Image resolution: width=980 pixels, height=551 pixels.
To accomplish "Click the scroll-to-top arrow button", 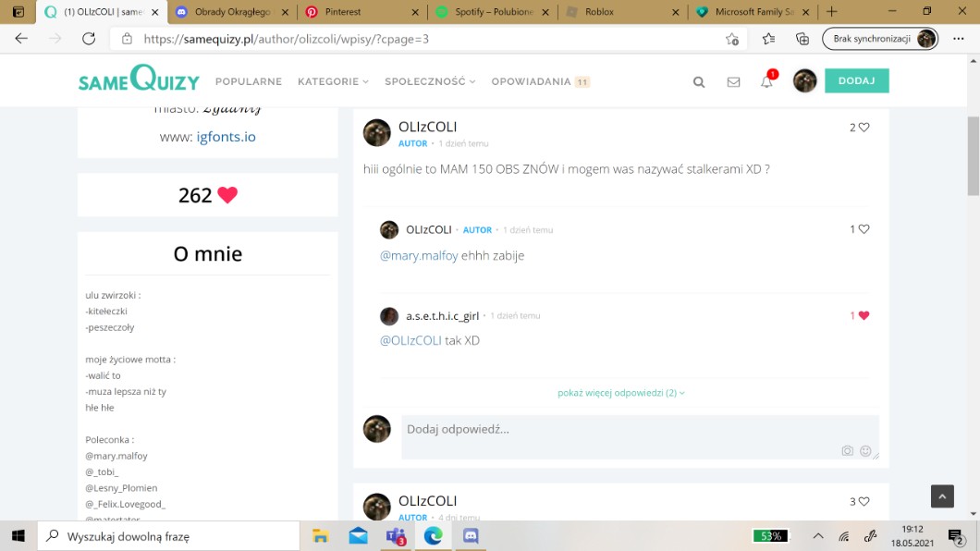I will point(941,496).
